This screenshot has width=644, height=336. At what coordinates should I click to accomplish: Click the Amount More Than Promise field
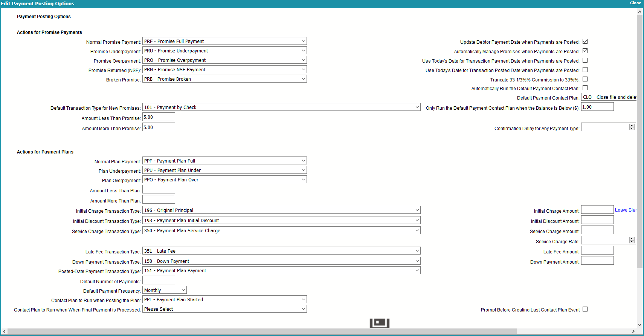159,127
